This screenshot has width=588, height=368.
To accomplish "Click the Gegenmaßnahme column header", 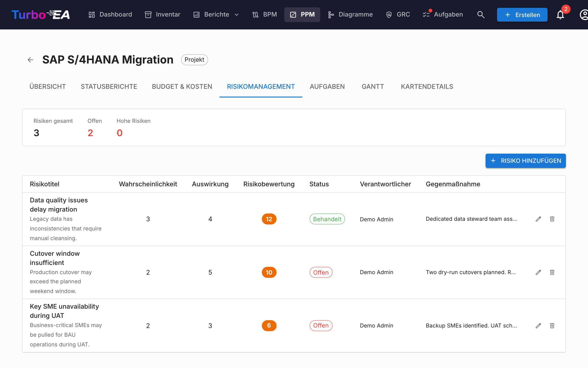I will [x=453, y=184].
